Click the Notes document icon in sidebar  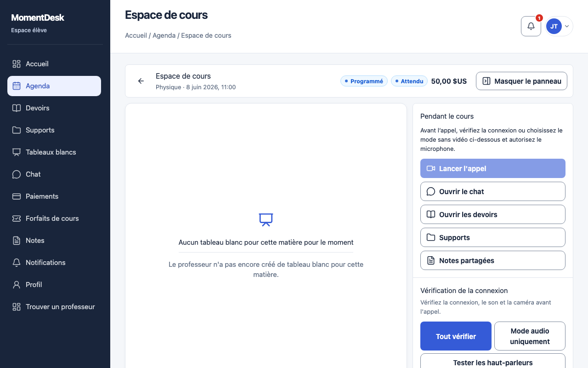click(17, 241)
